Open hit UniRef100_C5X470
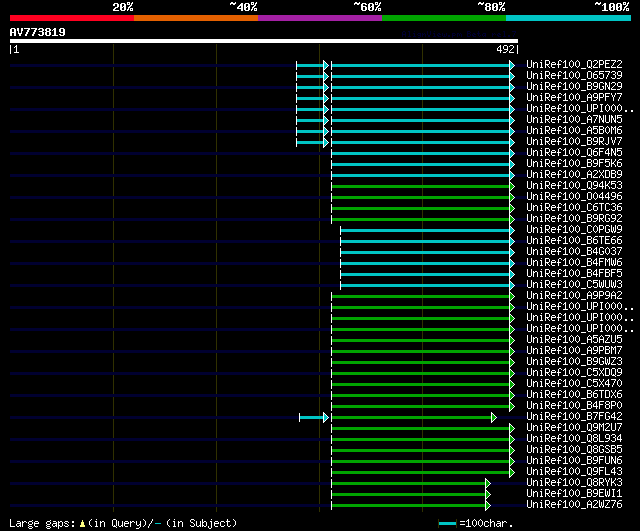 tap(574, 384)
